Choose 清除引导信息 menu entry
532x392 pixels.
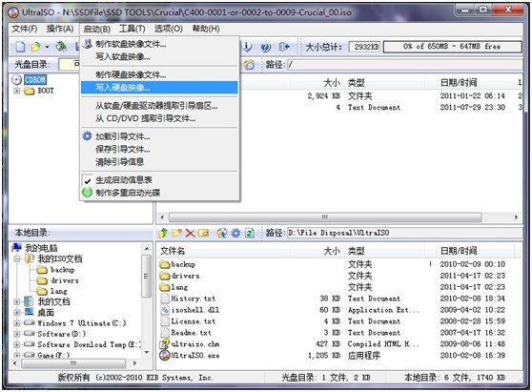point(159,162)
